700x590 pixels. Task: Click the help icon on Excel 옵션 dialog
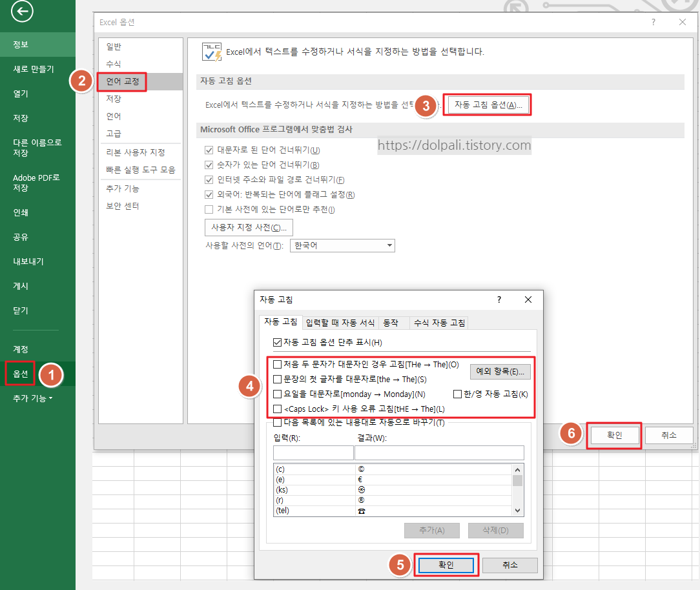653,21
